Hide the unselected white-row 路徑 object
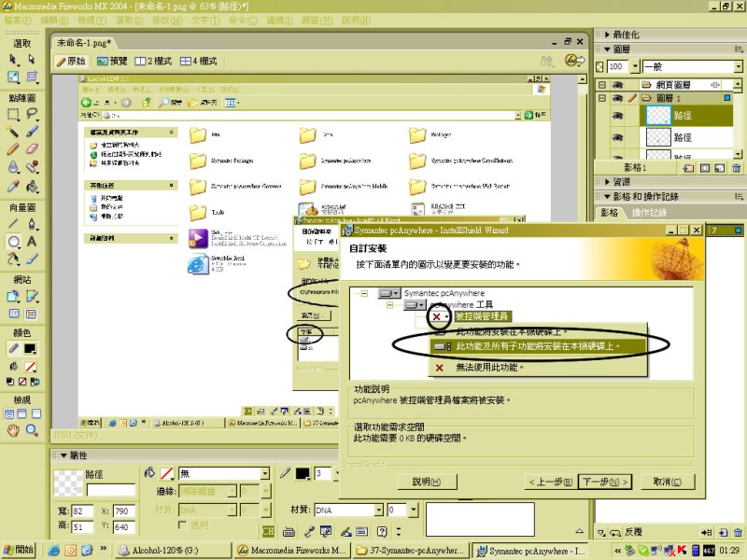747x560 pixels. [x=617, y=138]
